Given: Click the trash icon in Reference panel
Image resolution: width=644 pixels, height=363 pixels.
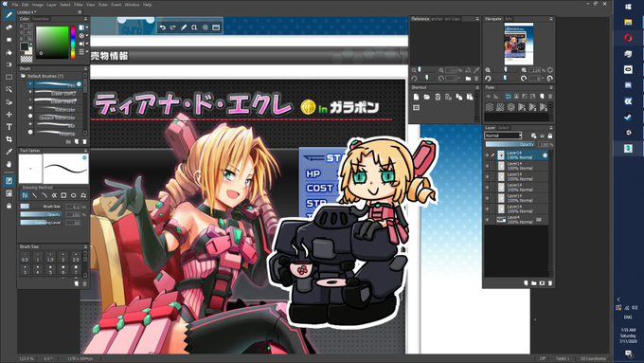Looking at the screenshot, I should (x=476, y=78).
